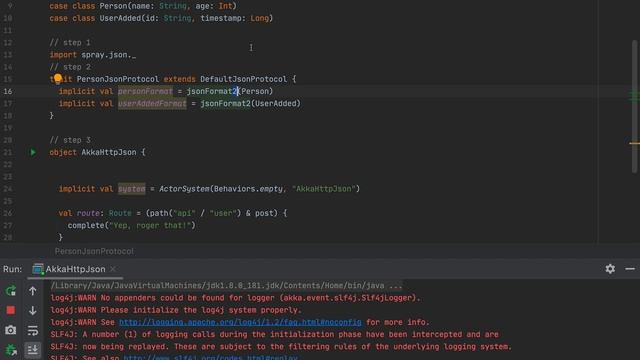Click the personFormat identifier
Image resolution: width=640 pixels, height=360 pixels.
point(145,91)
